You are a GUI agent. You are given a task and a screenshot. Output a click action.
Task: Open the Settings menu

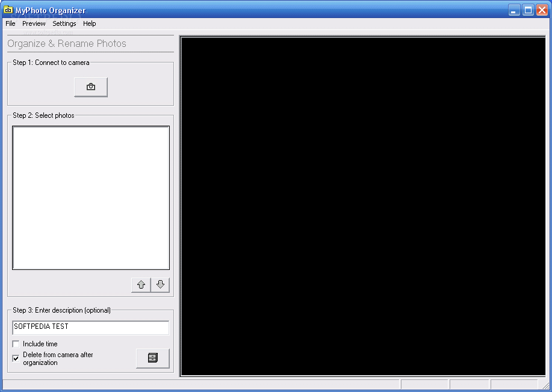coord(64,23)
